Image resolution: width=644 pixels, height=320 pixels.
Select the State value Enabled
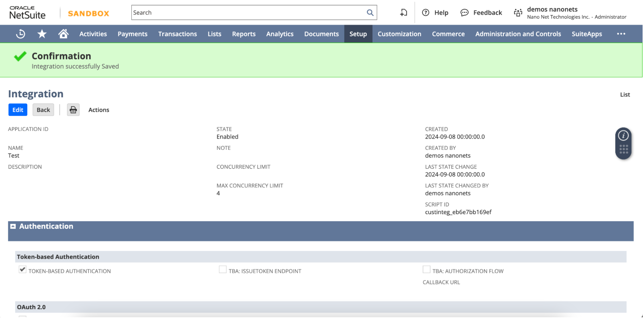pos(227,137)
